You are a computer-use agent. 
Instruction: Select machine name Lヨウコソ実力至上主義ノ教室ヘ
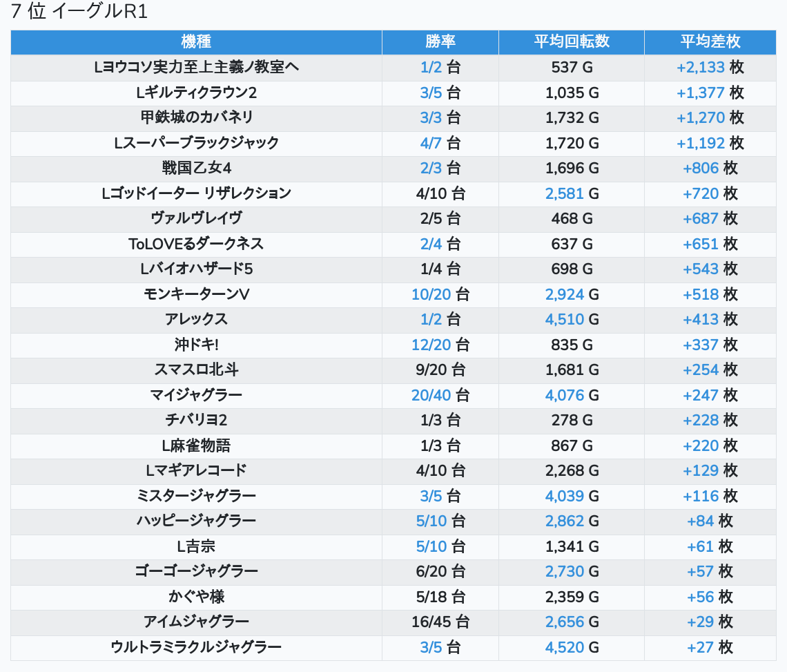pyautogui.click(x=196, y=67)
